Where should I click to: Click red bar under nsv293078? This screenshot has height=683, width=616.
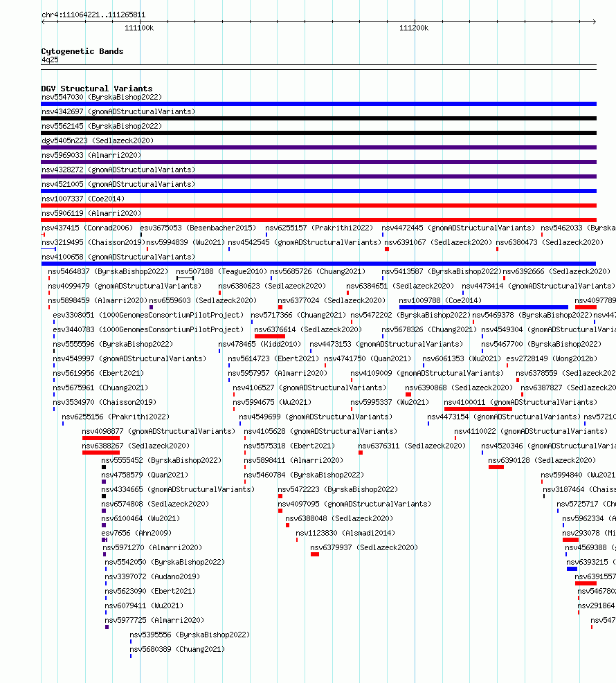point(571,540)
